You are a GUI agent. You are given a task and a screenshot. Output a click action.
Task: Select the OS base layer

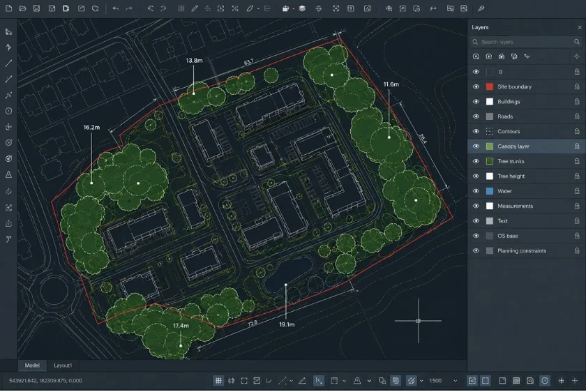click(526, 236)
